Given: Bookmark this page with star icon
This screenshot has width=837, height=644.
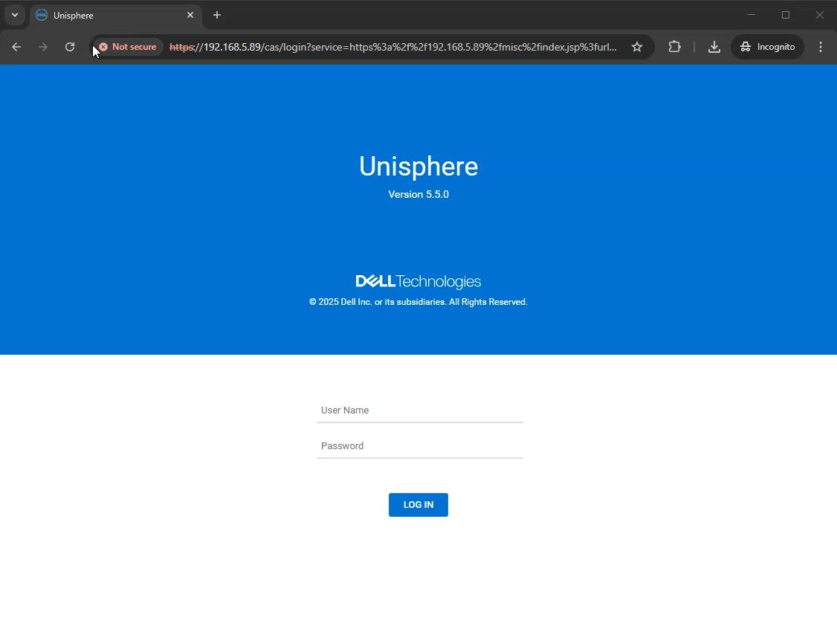Looking at the screenshot, I should [x=637, y=47].
